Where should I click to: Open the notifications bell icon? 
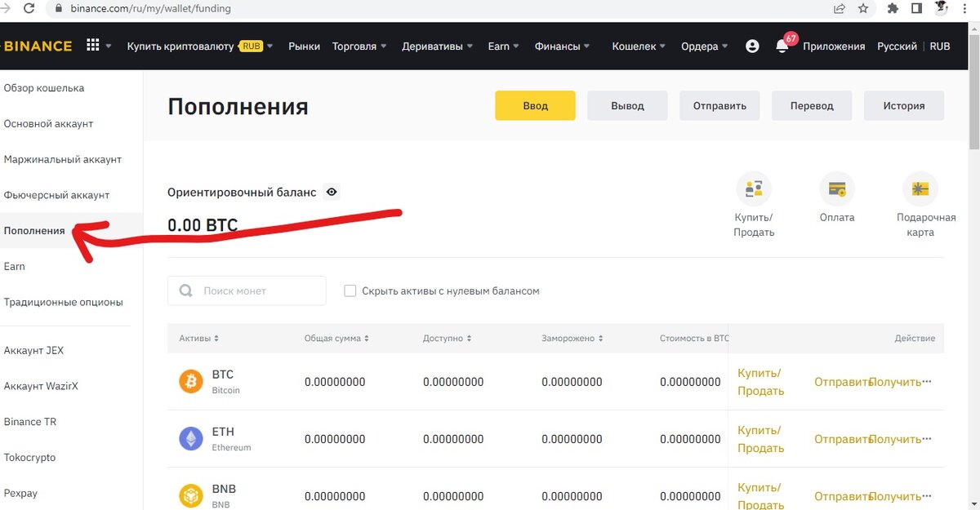tap(782, 47)
